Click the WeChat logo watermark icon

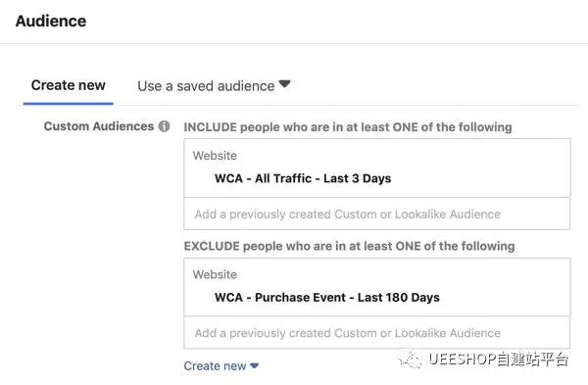click(x=411, y=360)
